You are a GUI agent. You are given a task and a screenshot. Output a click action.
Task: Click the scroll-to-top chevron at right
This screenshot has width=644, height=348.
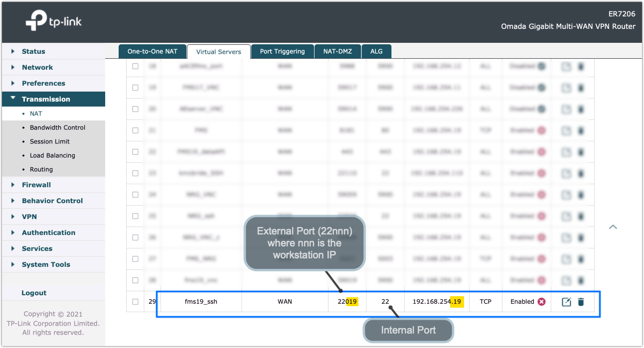[x=613, y=227]
